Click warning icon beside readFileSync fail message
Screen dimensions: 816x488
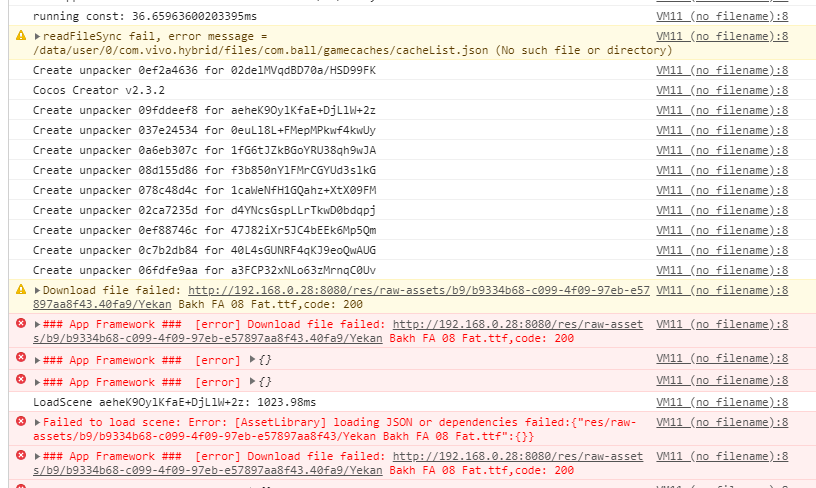(20, 36)
